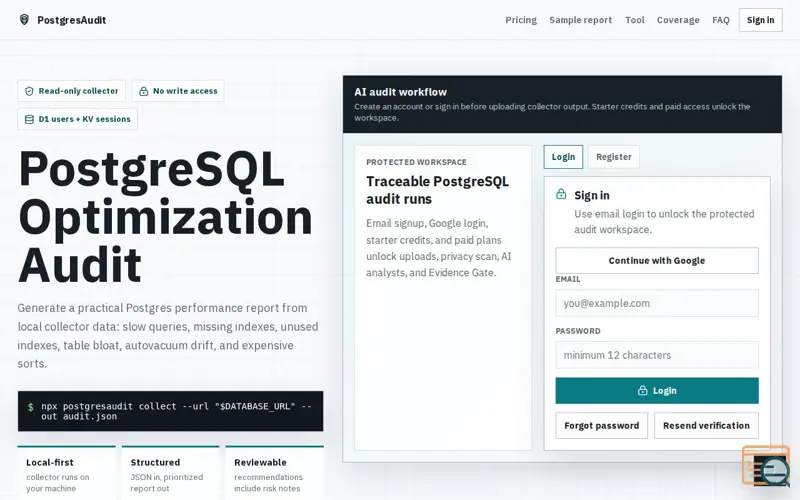Open the Pricing nav link
Screen dimensions: 800x500
tap(521, 20)
